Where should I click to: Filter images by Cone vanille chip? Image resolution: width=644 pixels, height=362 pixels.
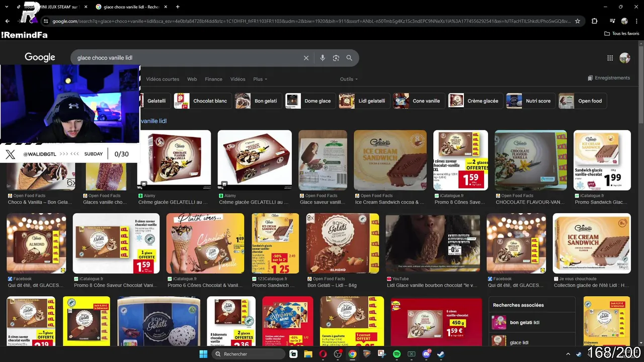pos(419,101)
